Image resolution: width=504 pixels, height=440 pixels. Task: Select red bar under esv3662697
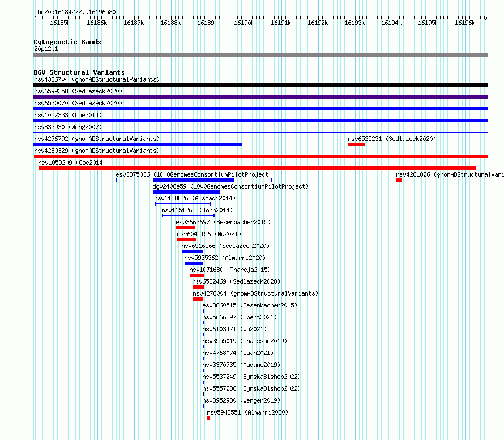(x=186, y=228)
